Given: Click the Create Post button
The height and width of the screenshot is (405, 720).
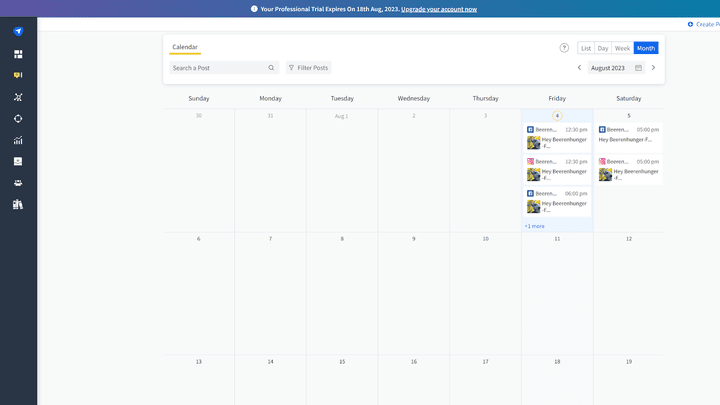Looking at the screenshot, I should coord(703,24).
